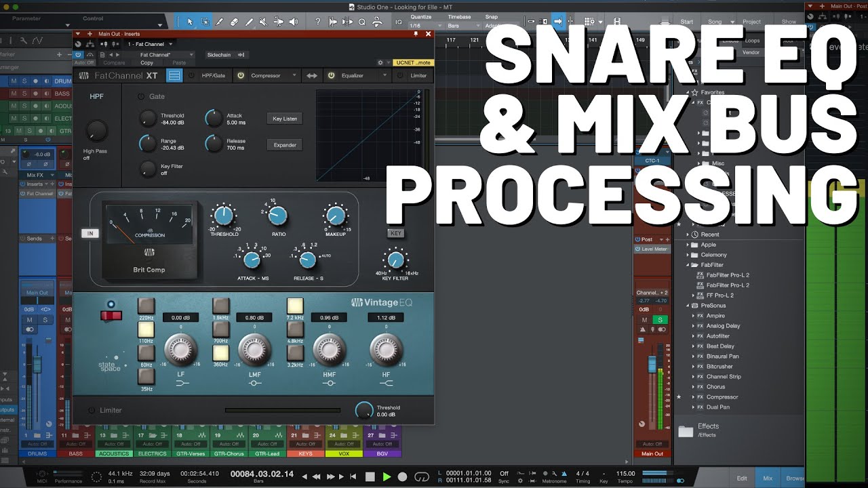Toggle the red Vintage EQ power switch
Viewport: 868px width, 488px height.
point(111,314)
